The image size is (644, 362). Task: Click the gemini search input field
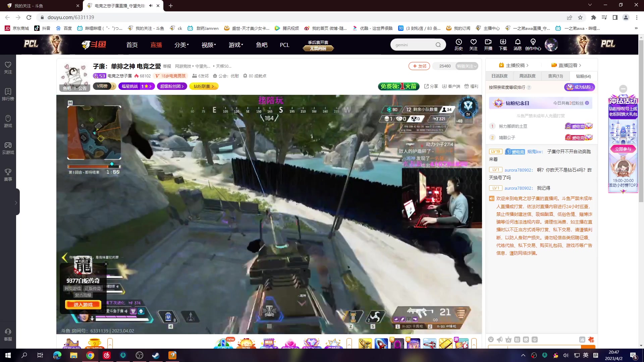(x=413, y=45)
